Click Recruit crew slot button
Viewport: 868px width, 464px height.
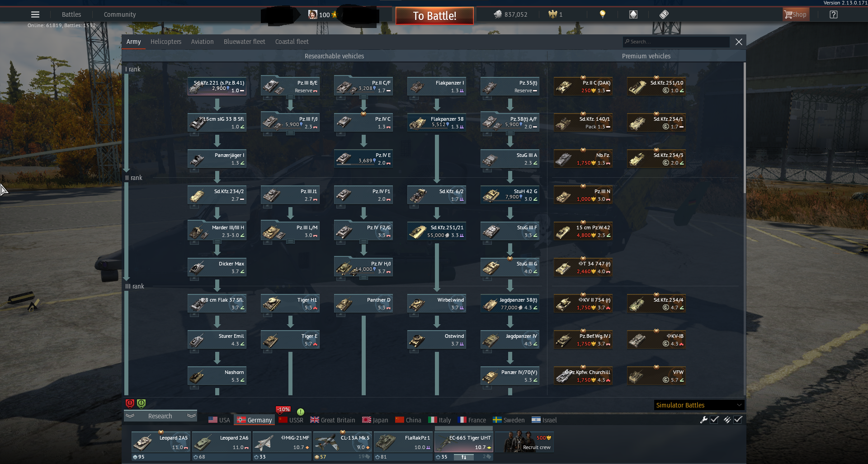[x=524, y=441]
